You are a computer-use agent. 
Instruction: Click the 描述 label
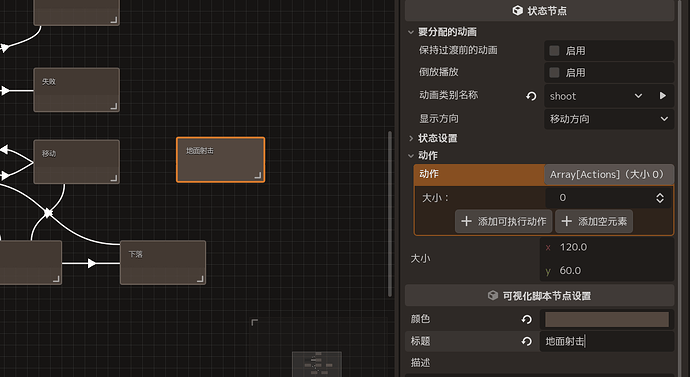(420, 362)
